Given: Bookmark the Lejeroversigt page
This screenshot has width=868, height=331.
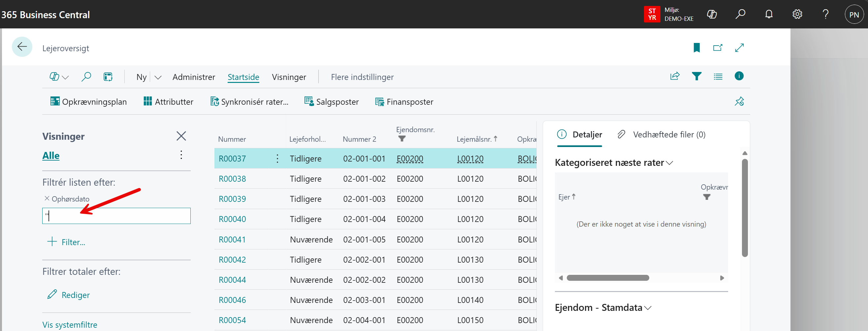Looking at the screenshot, I should coord(696,48).
